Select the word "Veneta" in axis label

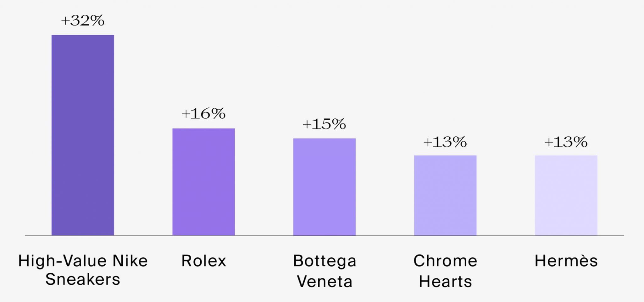point(324,281)
